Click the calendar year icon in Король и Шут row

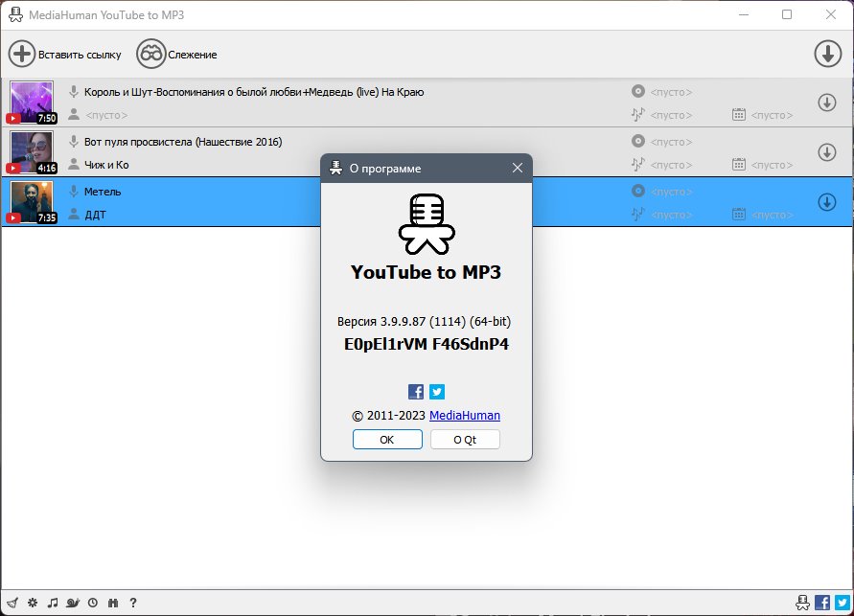[x=739, y=114]
